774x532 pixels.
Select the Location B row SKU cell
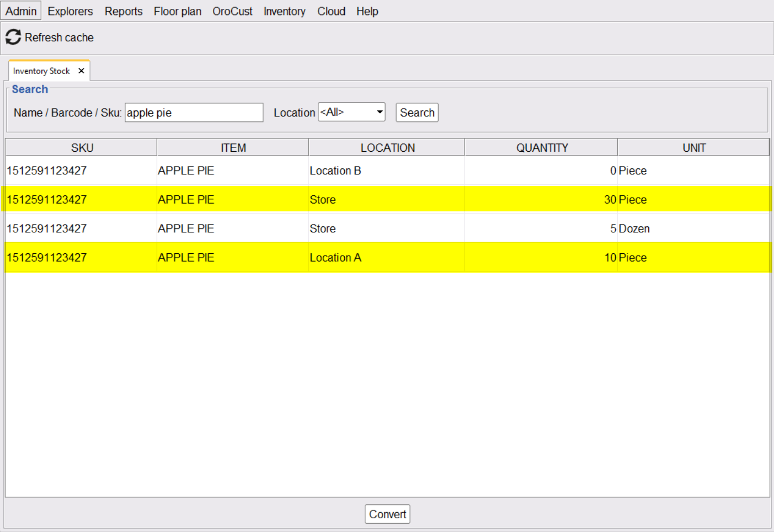81,171
